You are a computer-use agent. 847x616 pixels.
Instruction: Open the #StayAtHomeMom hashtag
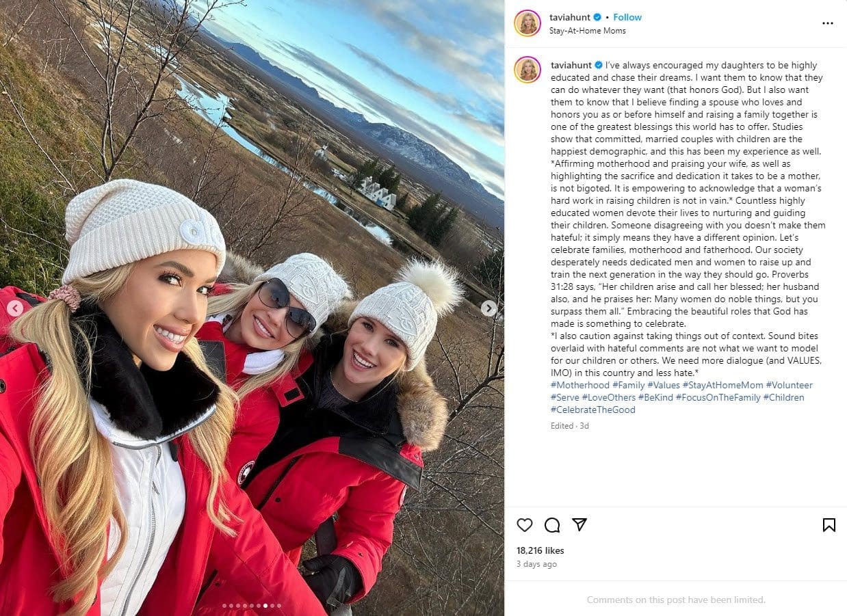[722, 385]
